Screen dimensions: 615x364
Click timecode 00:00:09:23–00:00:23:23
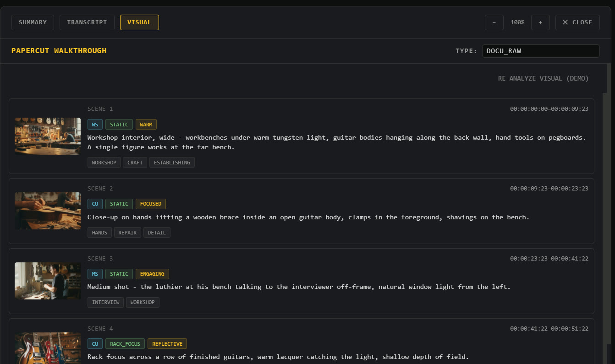point(549,189)
